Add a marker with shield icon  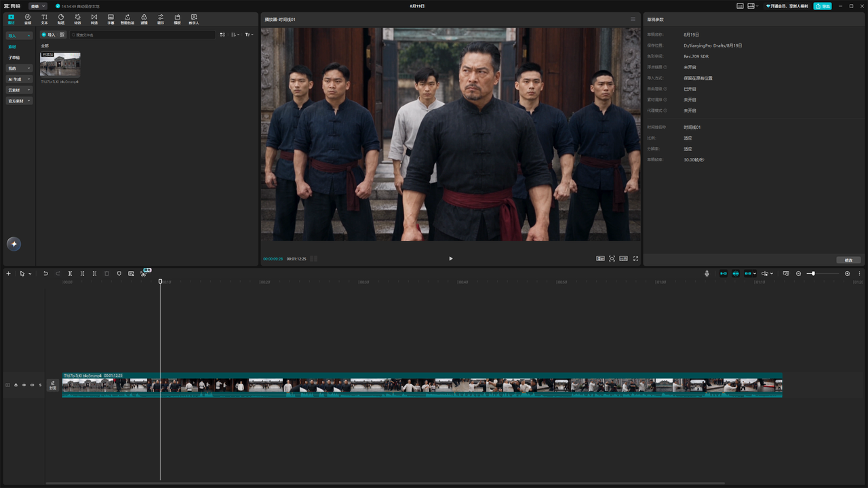(119, 273)
